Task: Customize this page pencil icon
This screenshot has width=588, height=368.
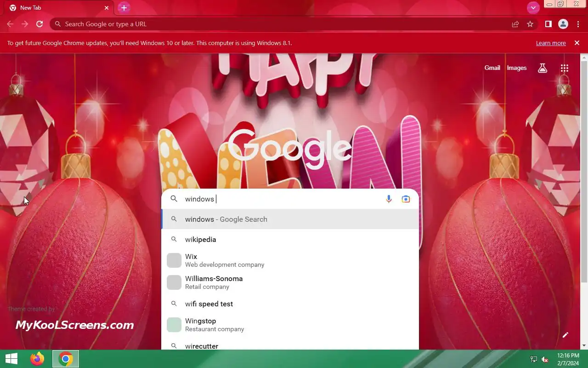Action: 565,335
